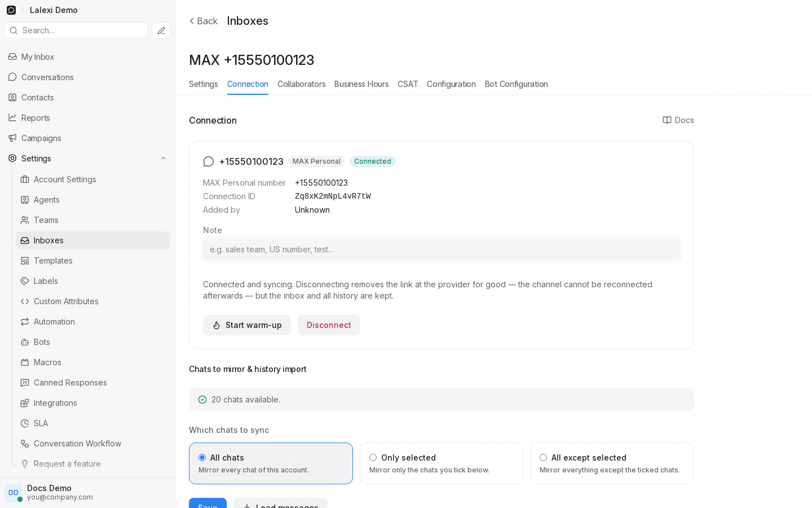Go back using the Back chevron
812x508 pixels.
(192, 21)
